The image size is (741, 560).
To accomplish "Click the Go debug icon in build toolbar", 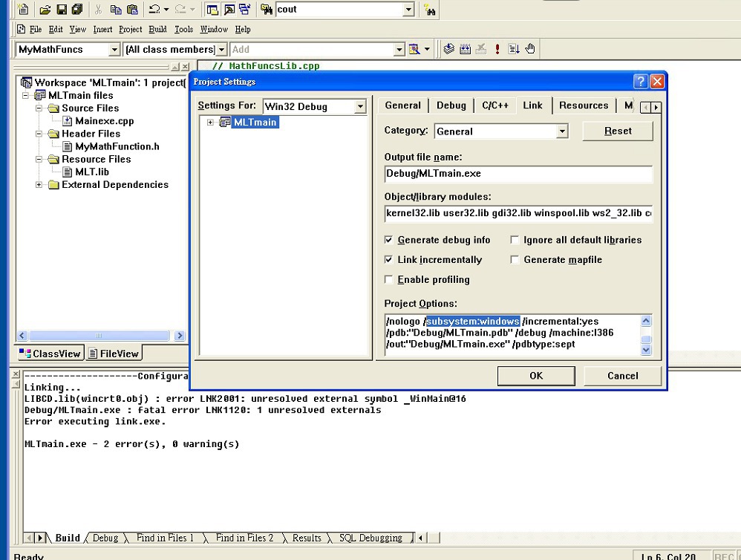I will click(514, 49).
